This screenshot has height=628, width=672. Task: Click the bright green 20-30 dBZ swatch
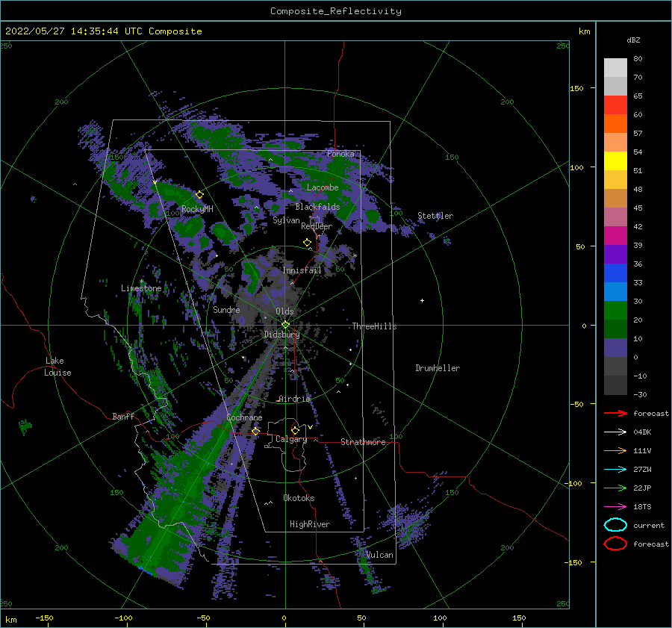click(615, 311)
